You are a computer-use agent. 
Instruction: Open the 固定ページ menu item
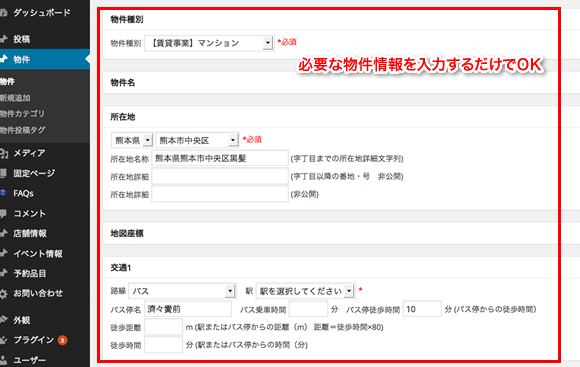(x=34, y=173)
